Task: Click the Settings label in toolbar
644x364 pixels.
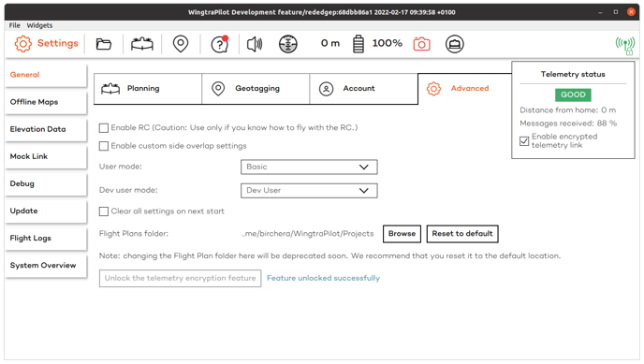Action: coord(57,43)
